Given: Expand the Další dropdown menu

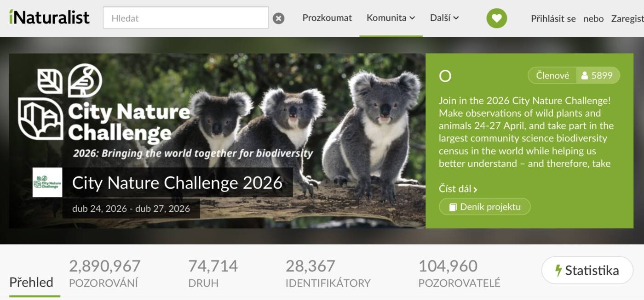Looking at the screenshot, I should pos(444,18).
